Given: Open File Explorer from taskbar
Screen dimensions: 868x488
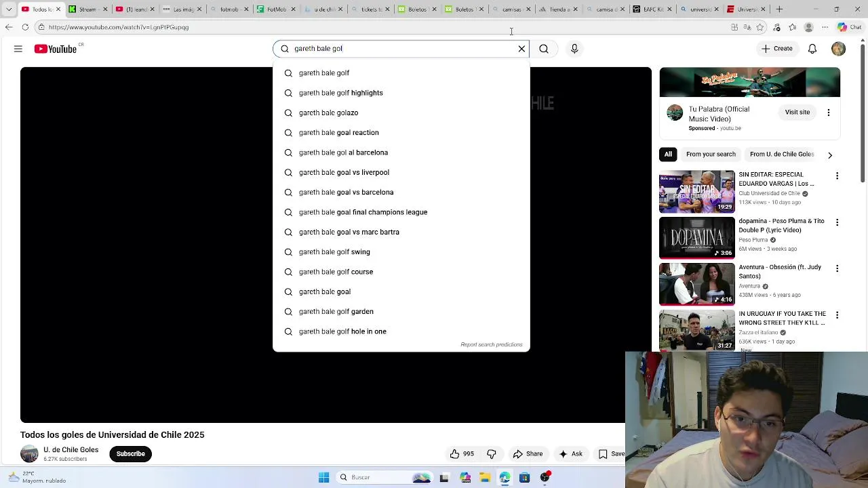Looking at the screenshot, I should (485, 478).
